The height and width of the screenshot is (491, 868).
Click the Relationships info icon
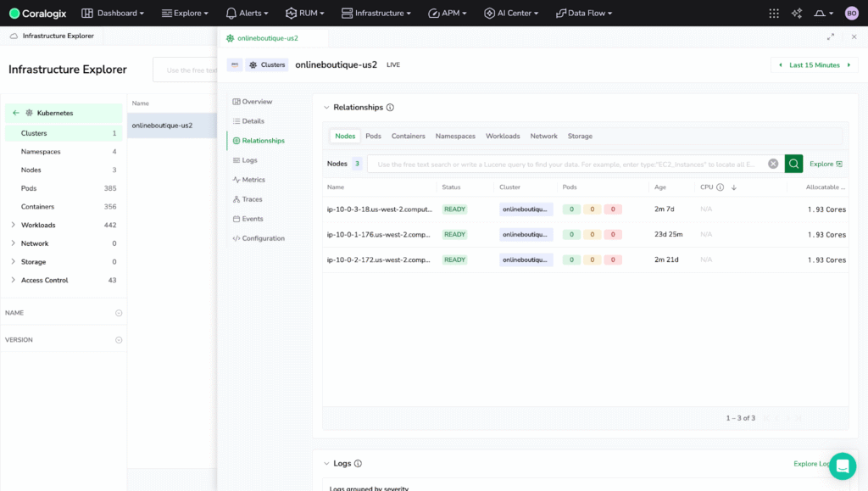click(390, 108)
